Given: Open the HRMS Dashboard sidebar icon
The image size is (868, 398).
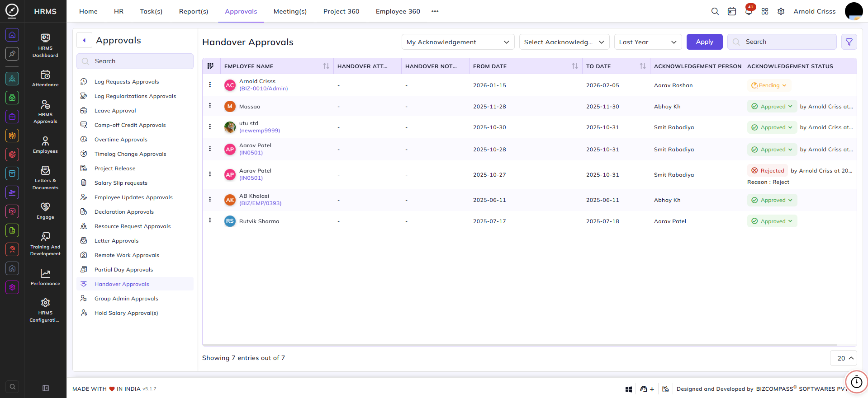Looking at the screenshot, I should pyautogui.click(x=45, y=45).
